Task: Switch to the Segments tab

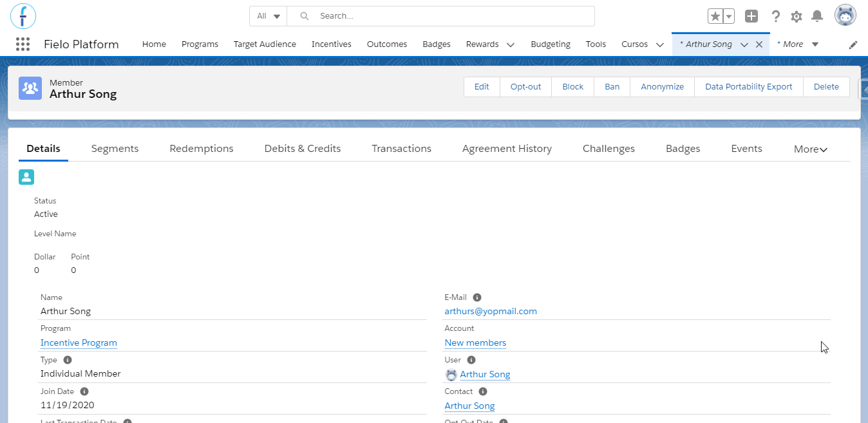Action: coord(115,149)
